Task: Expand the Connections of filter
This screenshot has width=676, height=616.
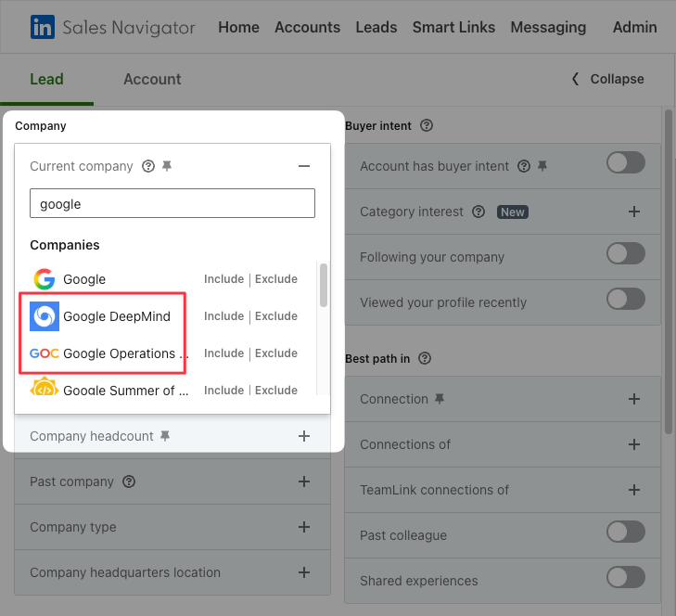Action: pyautogui.click(x=633, y=444)
